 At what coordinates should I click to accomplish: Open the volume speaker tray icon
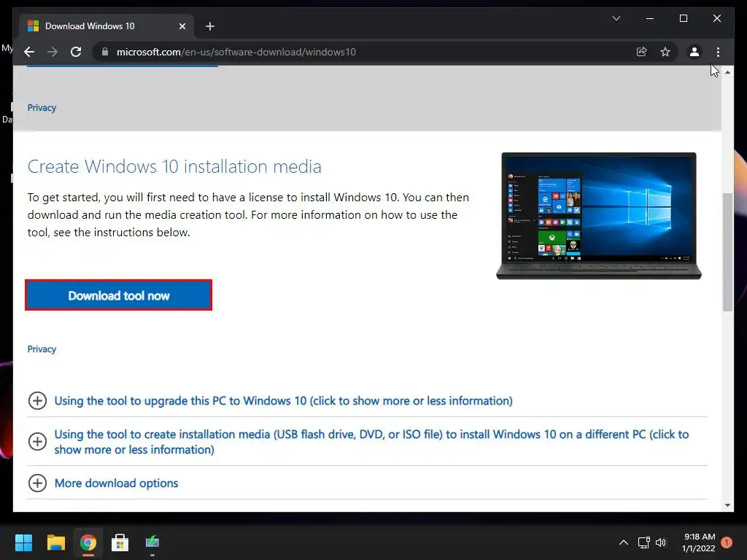coord(661,542)
